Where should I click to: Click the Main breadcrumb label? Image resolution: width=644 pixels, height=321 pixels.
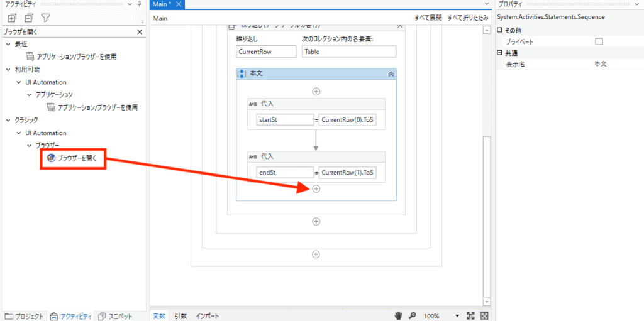[x=160, y=18]
